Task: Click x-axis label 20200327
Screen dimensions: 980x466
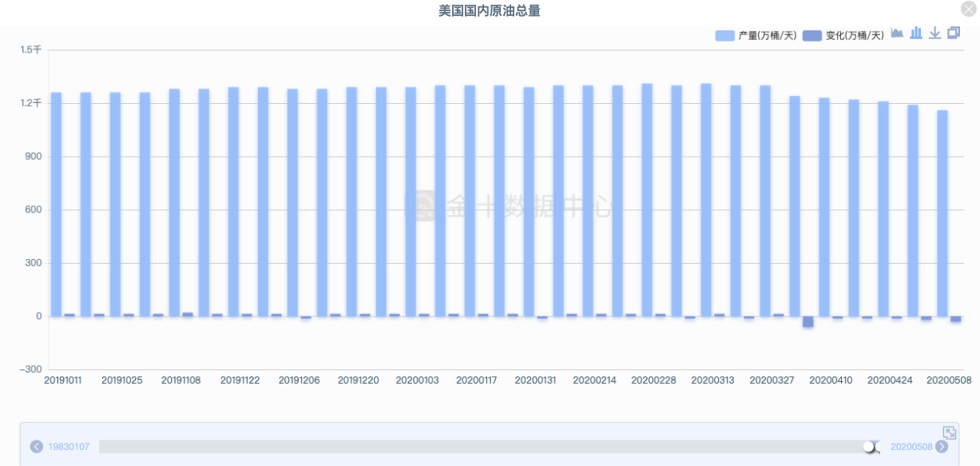Action: (772, 380)
